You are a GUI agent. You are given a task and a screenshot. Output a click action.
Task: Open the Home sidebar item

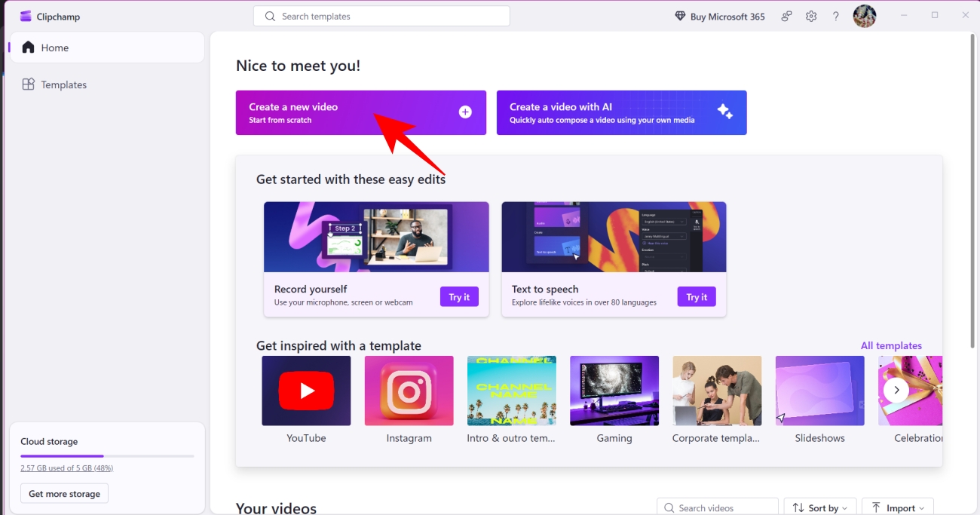pyautogui.click(x=106, y=48)
